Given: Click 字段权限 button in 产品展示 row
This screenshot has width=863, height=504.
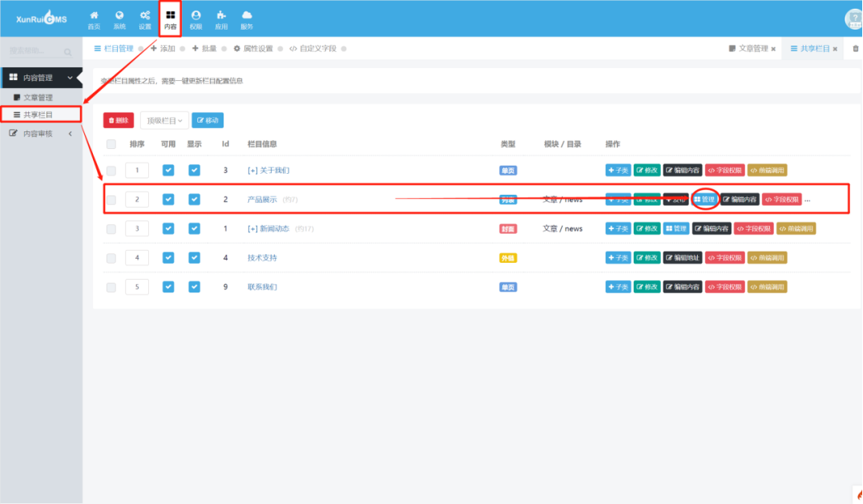Looking at the screenshot, I should click(x=781, y=200).
